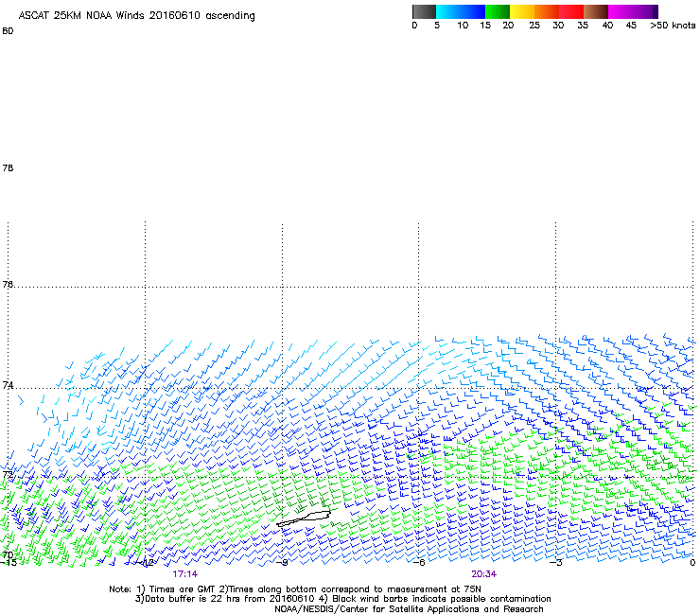Click the '76' latitude label on the dotted gridline
This screenshot has height=615, width=700.
point(8,284)
